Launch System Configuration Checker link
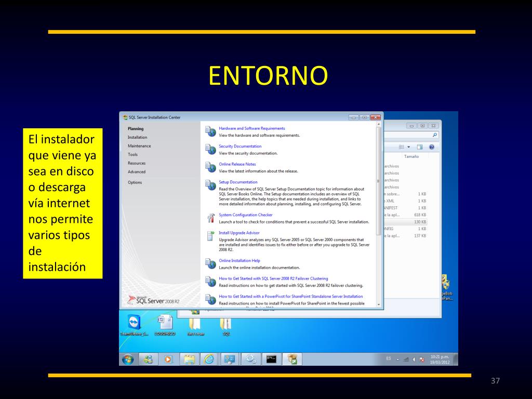532x399 pixels. click(x=246, y=215)
